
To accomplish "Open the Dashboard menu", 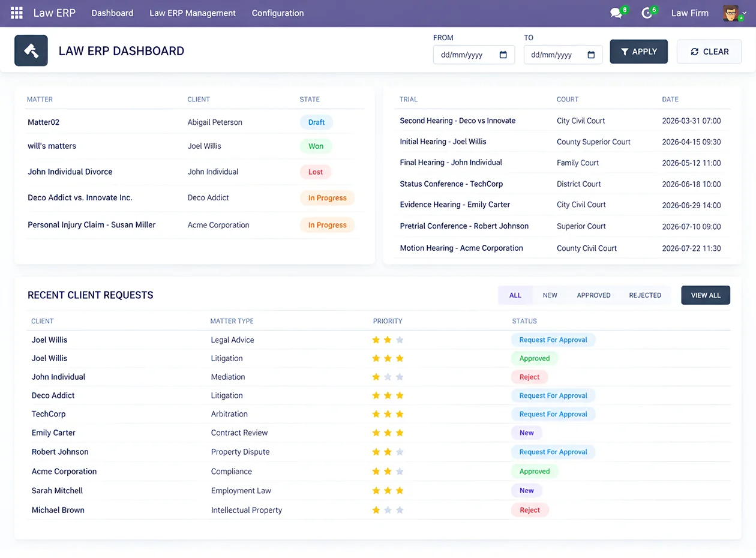I will (x=112, y=13).
